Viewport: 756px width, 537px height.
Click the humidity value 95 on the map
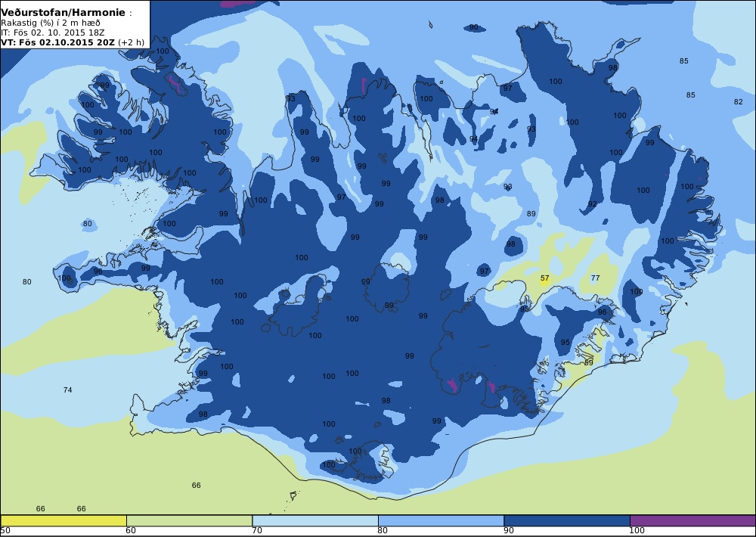[x=565, y=343]
